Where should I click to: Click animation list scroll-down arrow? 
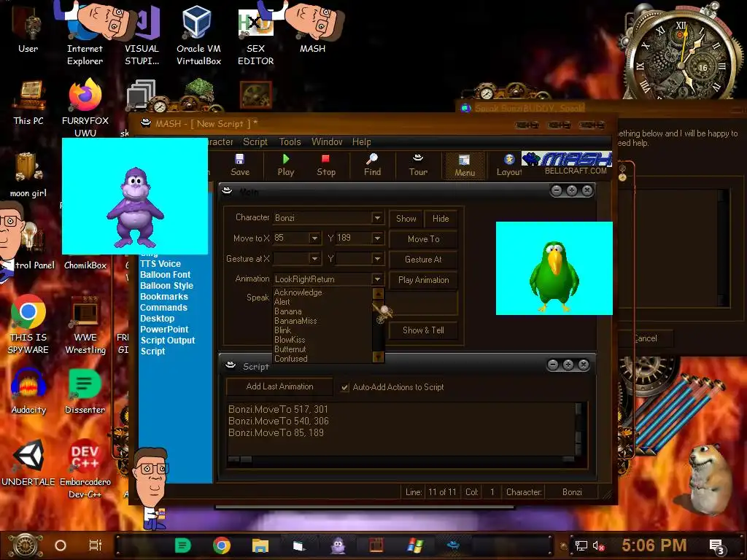tap(378, 357)
